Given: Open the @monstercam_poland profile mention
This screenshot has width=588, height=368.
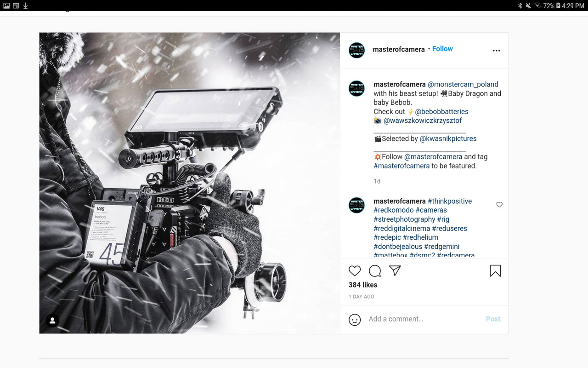Looking at the screenshot, I should coord(463,84).
